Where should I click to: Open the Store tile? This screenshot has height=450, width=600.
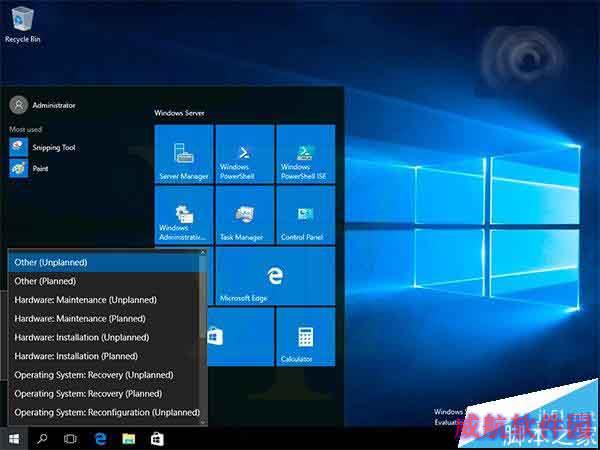click(x=241, y=337)
